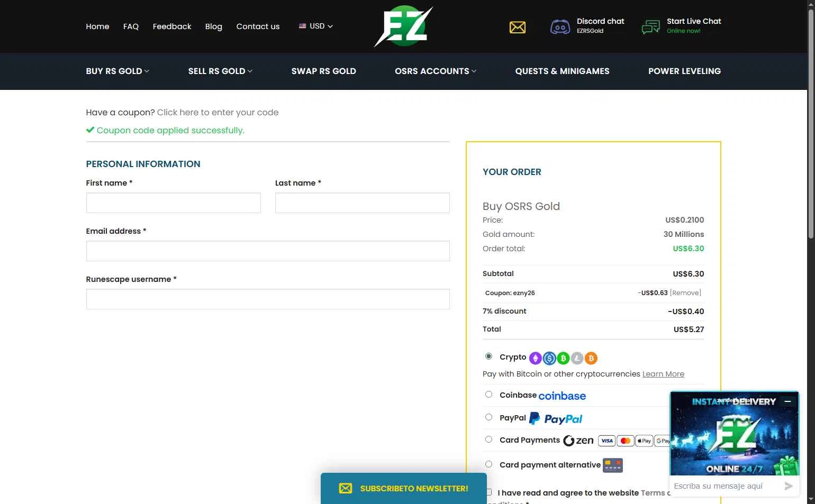Image resolution: width=815 pixels, height=504 pixels.
Task: Expand the BUY RS GOLD menu
Action: pos(117,71)
